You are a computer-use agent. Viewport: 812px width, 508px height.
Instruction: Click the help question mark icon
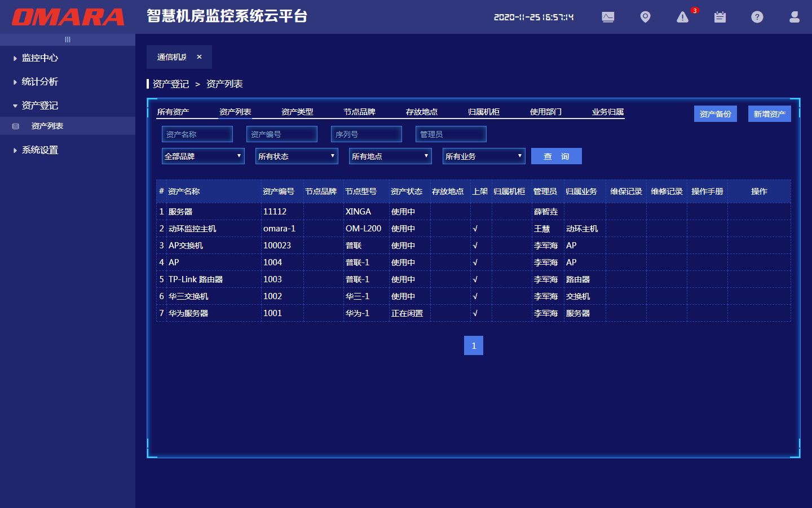757,17
